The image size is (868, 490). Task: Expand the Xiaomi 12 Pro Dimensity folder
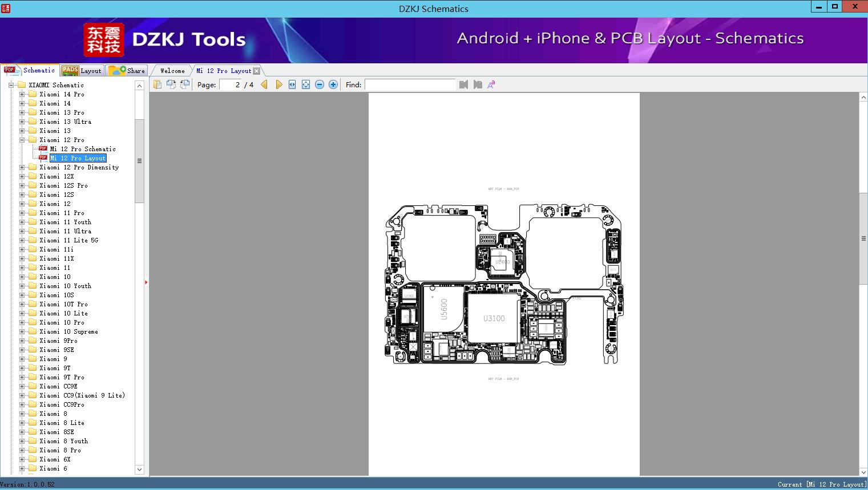click(x=22, y=167)
